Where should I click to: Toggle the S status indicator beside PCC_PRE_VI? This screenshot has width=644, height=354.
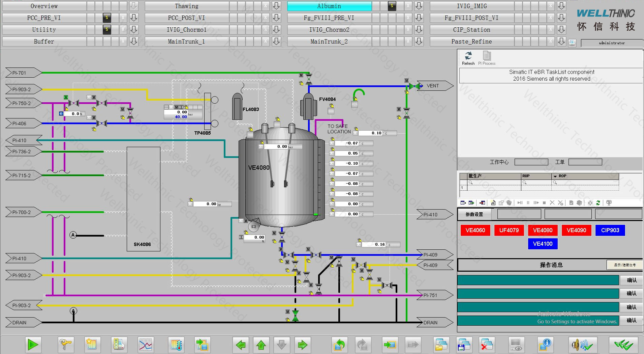(x=107, y=18)
